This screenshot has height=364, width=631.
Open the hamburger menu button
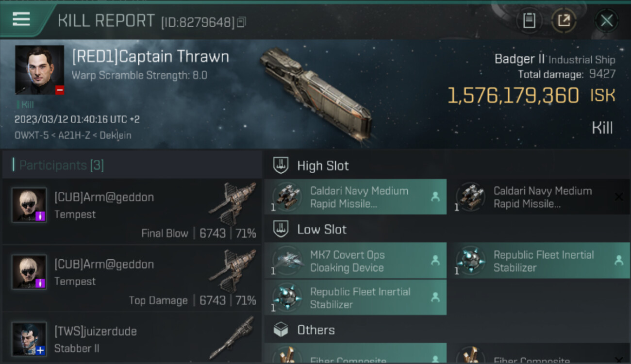click(x=21, y=19)
